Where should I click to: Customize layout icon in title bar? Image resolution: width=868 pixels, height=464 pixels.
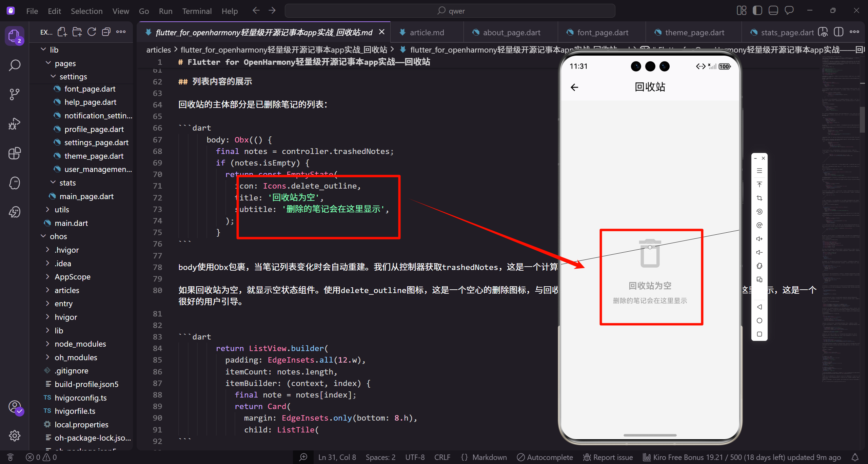point(742,11)
